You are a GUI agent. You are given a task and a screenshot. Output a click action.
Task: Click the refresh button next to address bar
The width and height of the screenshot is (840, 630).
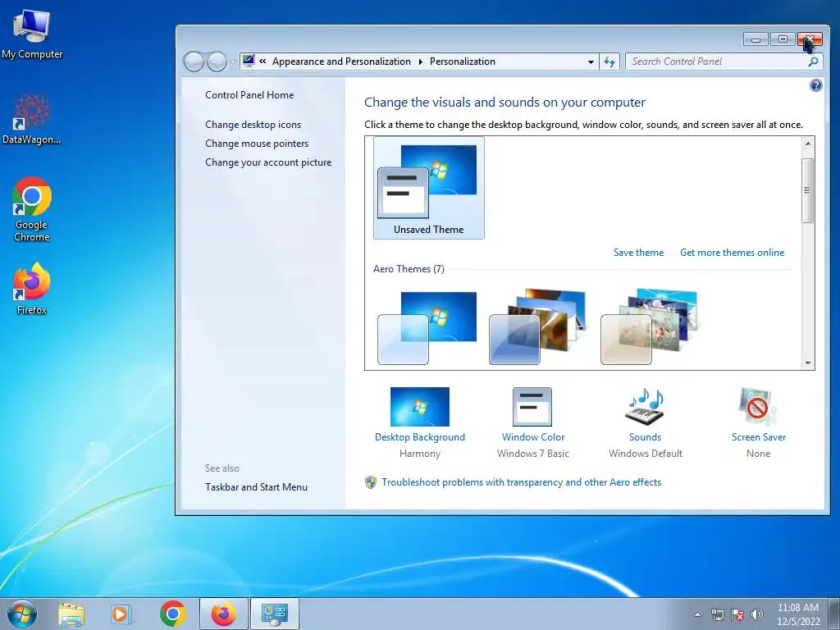pos(609,62)
